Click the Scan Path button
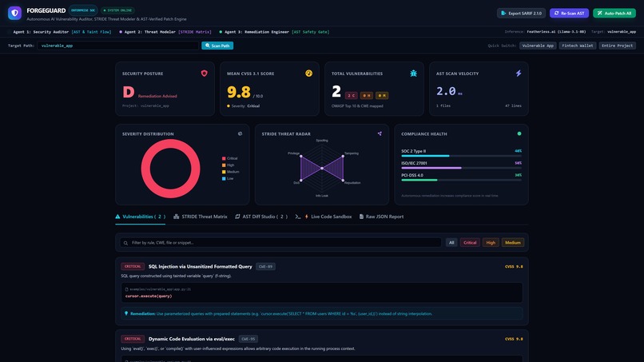644x362 pixels. 217,46
